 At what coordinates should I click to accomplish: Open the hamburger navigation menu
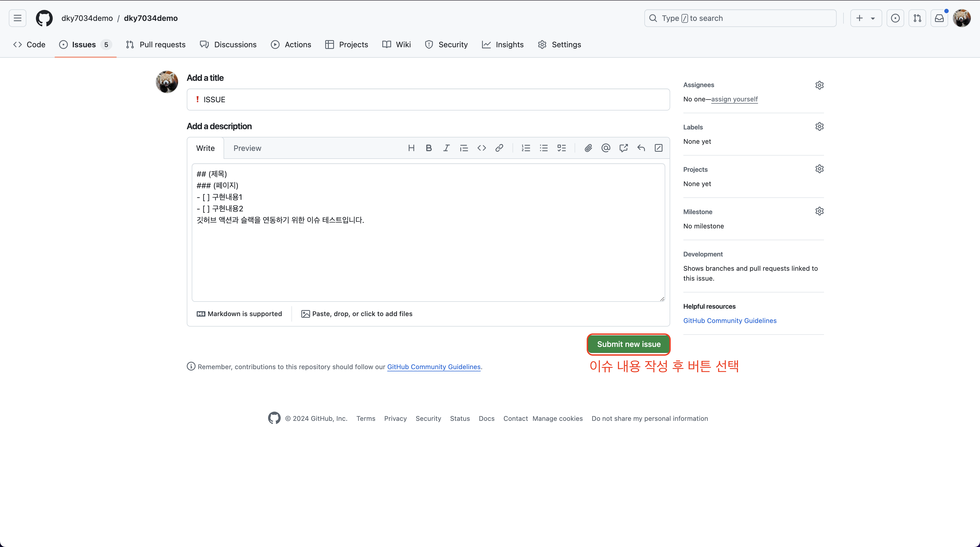[18, 18]
